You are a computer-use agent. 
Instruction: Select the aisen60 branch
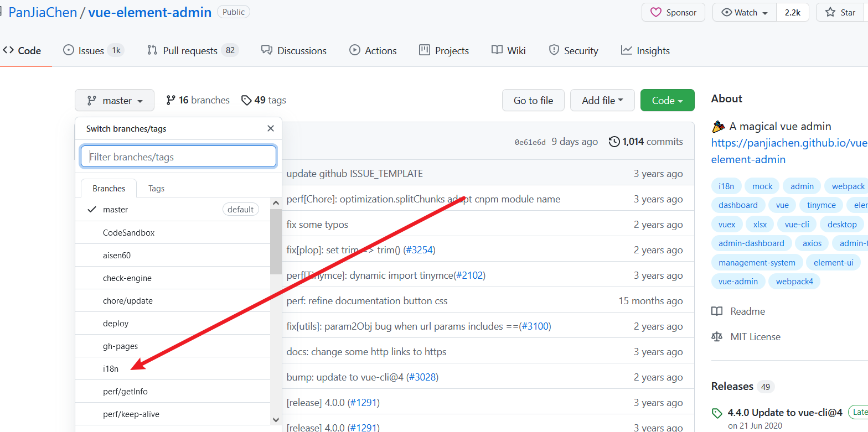[172, 256]
